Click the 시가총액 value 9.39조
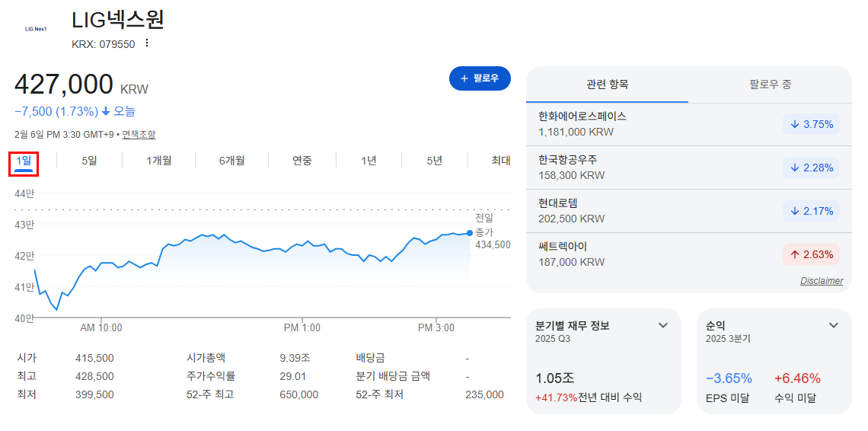The image size is (868, 431). click(x=295, y=358)
